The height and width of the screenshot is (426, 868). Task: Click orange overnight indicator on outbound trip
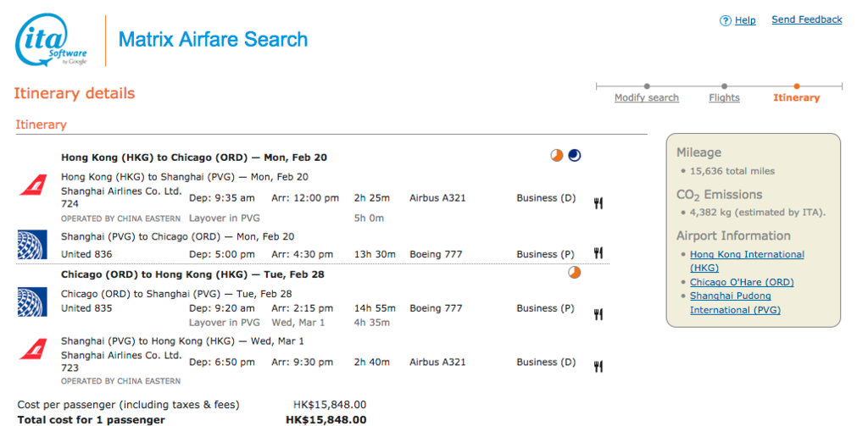click(x=557, y=156)
